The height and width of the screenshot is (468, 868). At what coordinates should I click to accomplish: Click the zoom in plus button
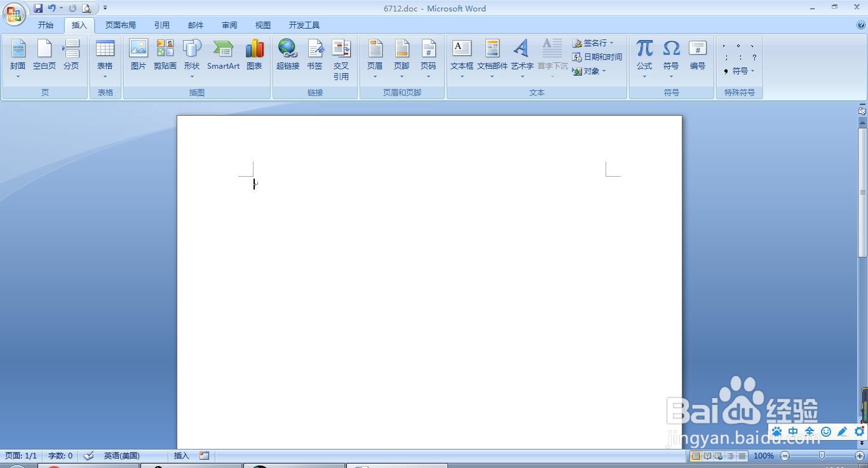(860, 456)
